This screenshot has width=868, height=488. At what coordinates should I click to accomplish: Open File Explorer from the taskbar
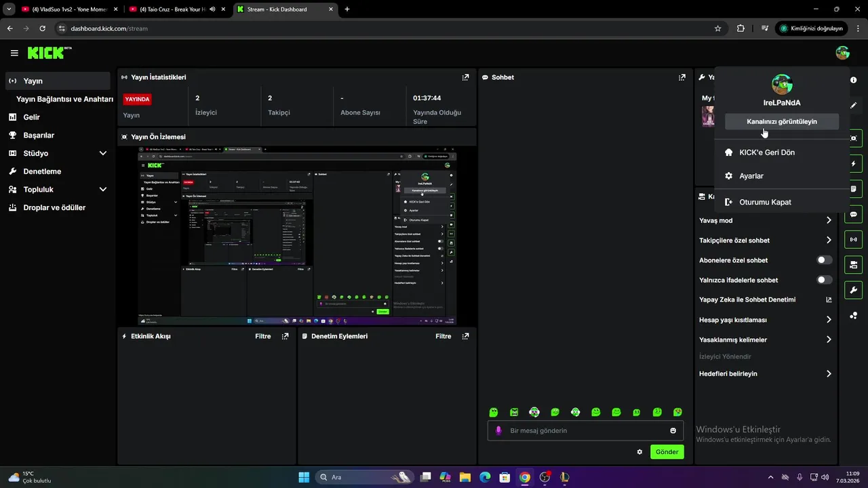pos(465,477)
